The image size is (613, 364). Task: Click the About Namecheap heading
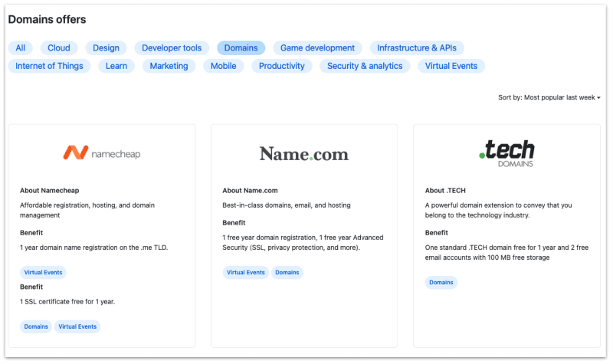click(x=50, y=190)
